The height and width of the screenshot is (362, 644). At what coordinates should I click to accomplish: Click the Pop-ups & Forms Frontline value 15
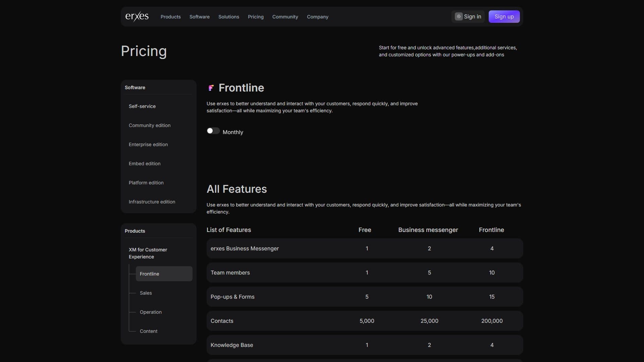(x=492, y=297)
